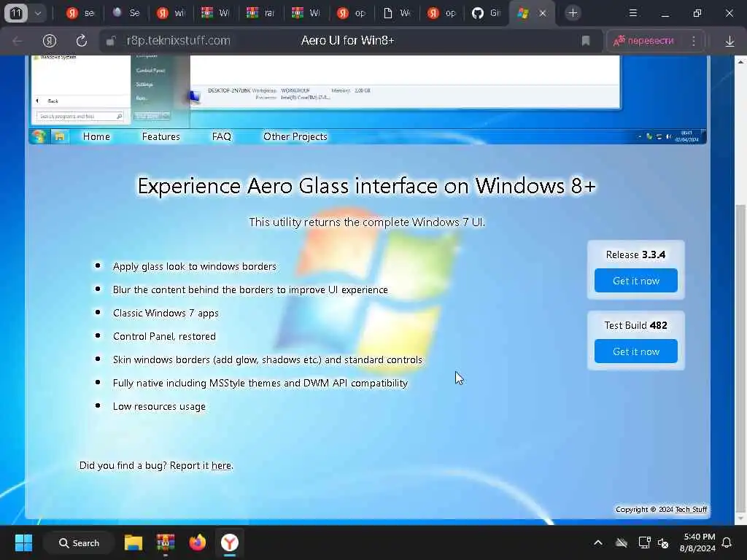The image size is (747, 560).
Task: Open the Features page
Action: [x=161, y=136]
